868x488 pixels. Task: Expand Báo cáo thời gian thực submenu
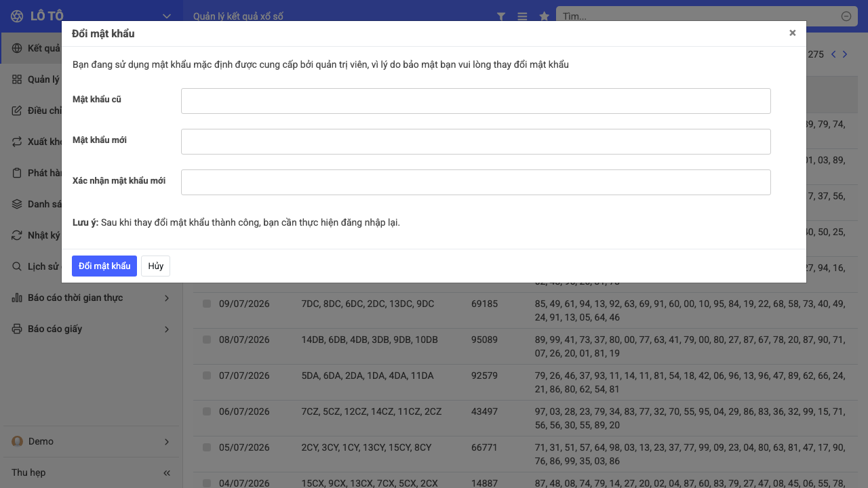click(x=167, y=298)
